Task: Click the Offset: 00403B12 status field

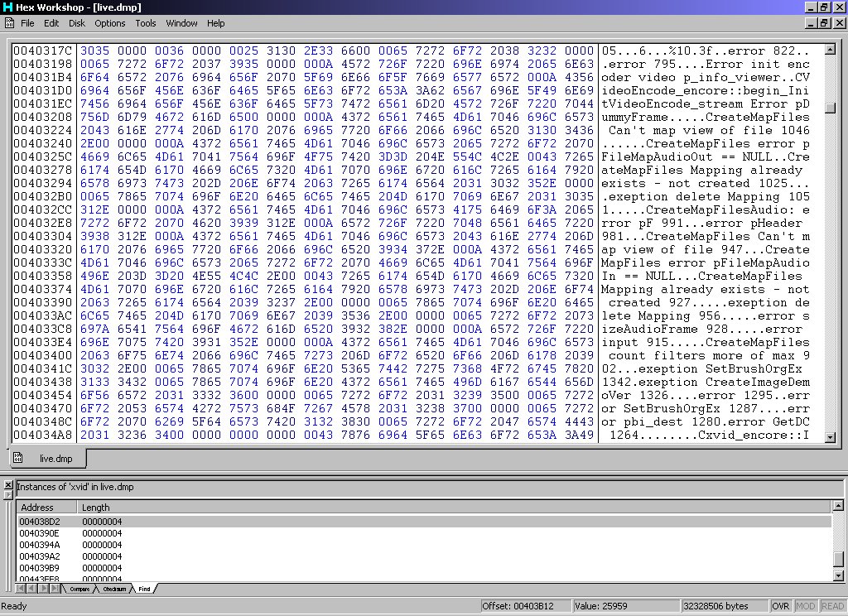Action: tap(525, 606)
